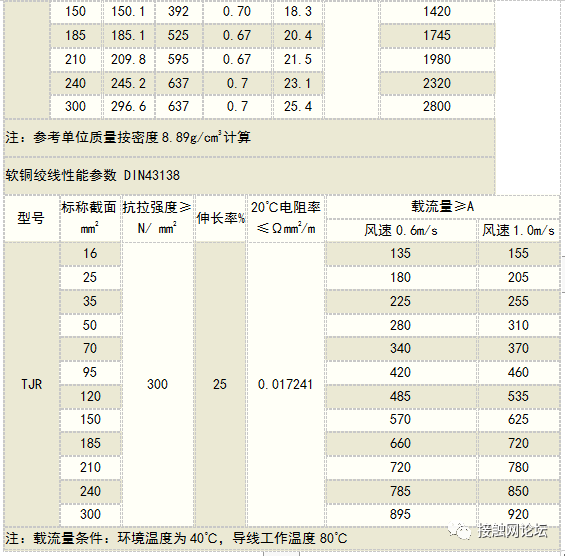Click the 伸长率% column header
The height and width of the screenshot is (556, 565).
[x=221, y=218]
